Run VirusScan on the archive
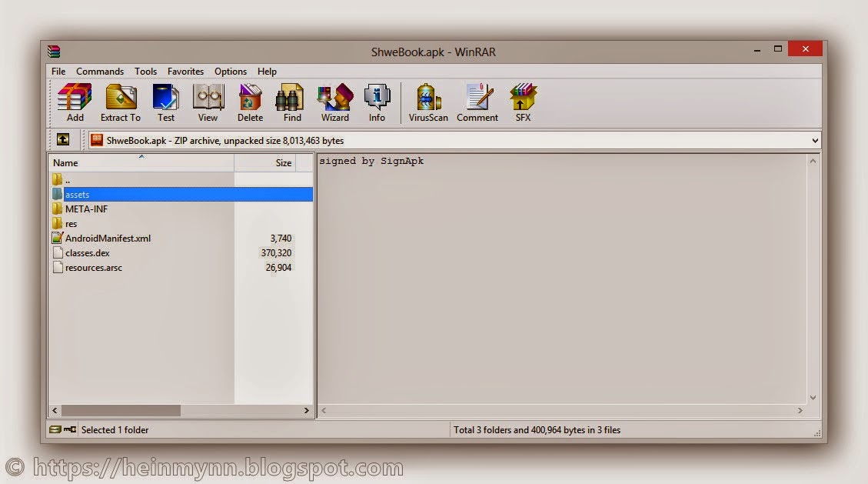 coord(428,102)
